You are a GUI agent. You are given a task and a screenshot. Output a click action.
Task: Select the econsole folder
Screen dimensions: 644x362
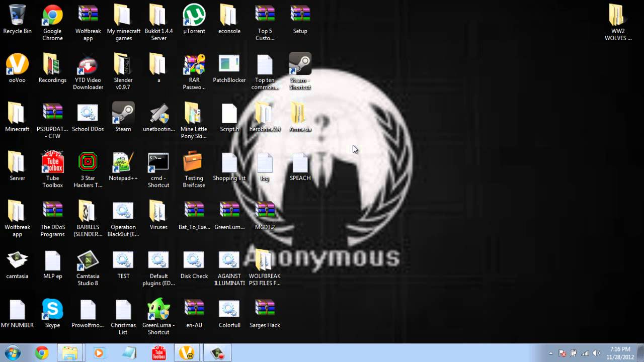(x=229, y=20)
